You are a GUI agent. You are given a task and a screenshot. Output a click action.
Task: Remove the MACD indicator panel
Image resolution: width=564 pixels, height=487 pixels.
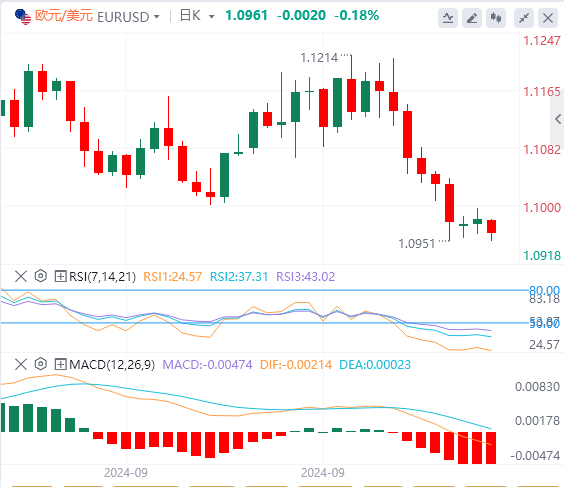[21, 364]
